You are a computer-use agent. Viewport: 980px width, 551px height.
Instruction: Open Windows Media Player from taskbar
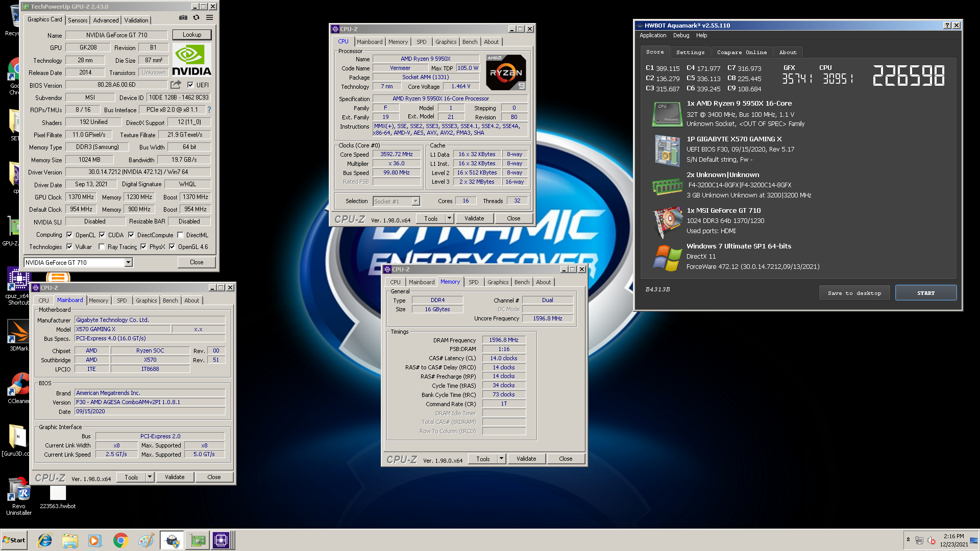tap(95, 540)
